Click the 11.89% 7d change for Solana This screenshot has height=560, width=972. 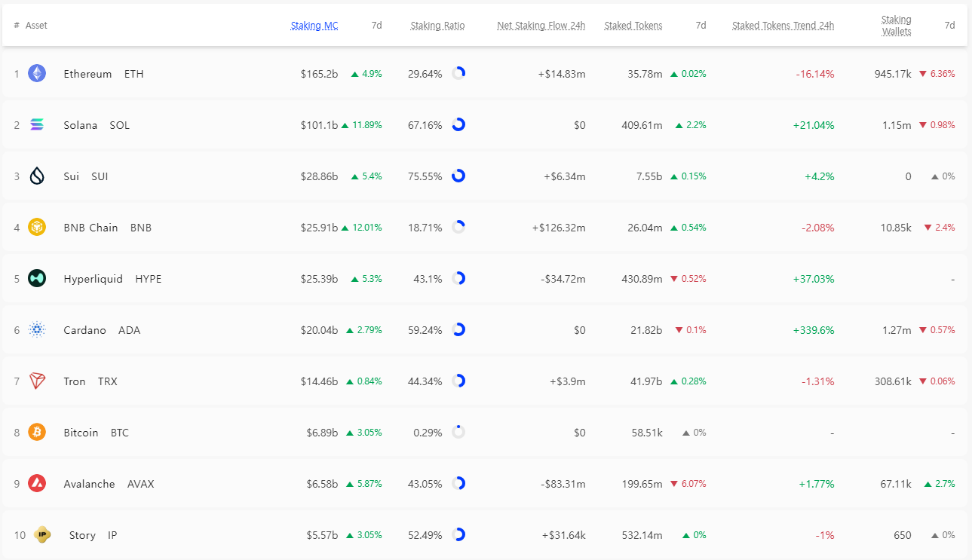tap(362, 125)
